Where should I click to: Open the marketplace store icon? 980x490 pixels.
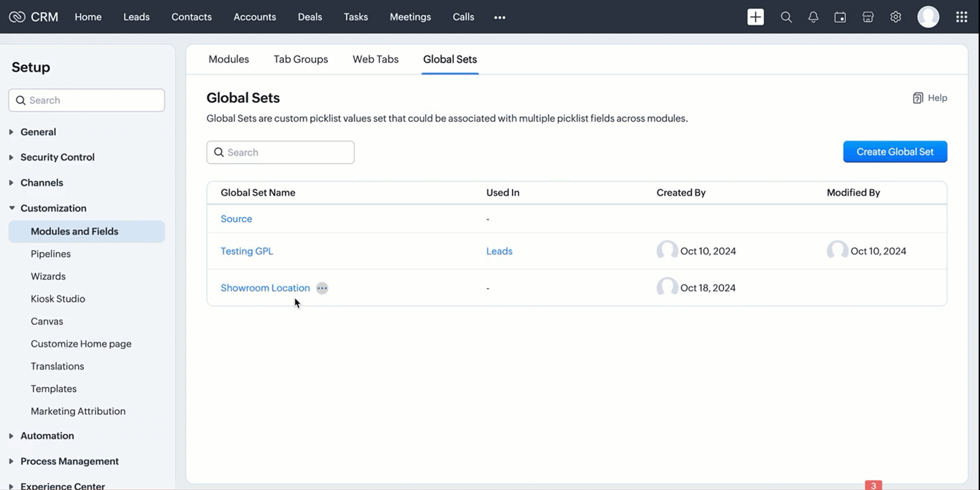coord(868,17)
